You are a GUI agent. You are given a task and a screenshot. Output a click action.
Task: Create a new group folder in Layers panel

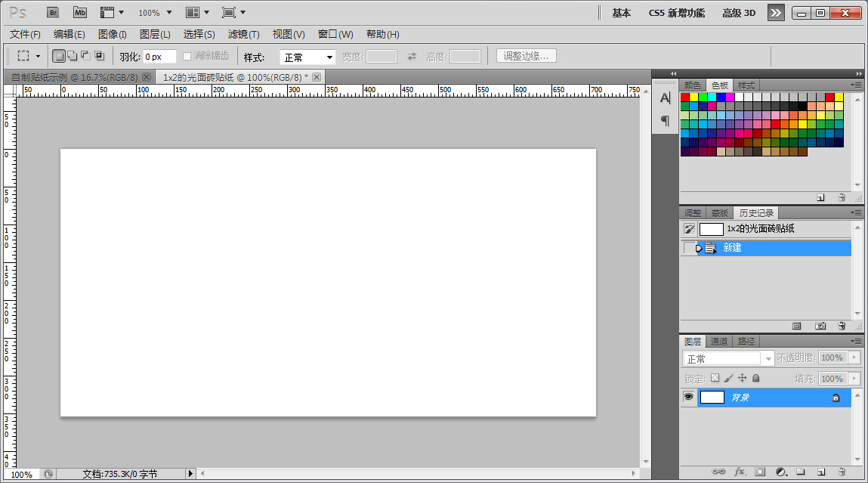(801, 472)
